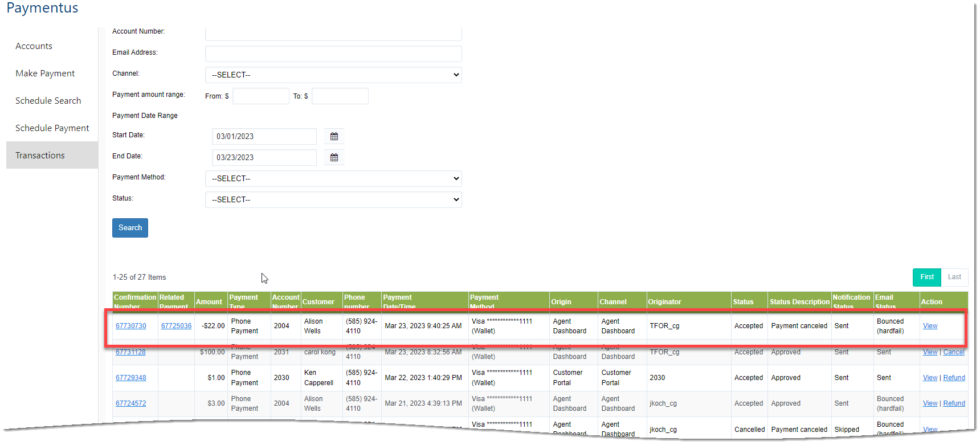The image size is (980, 445).
Task: Click the Customer column header
Action: tap(318, 302)
